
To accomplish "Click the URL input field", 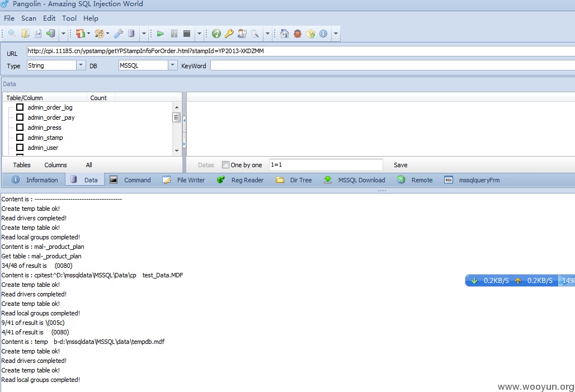I will coord(301,51).
